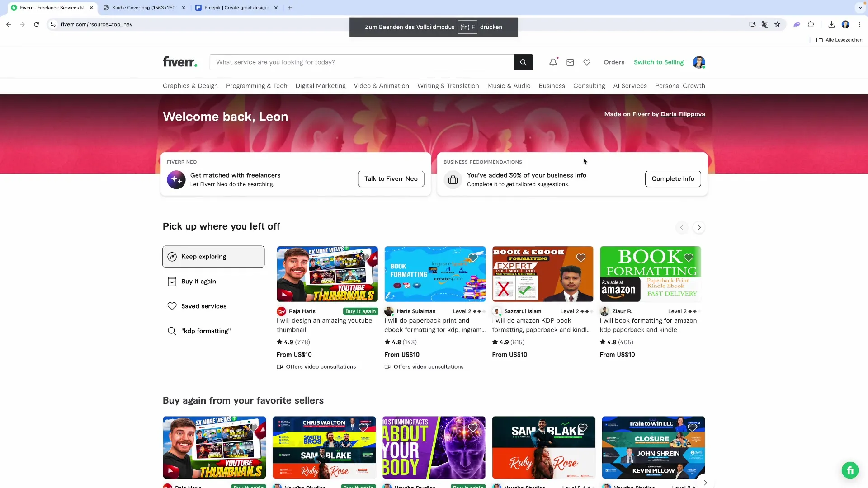The height and width of the screenshot is (488, 868).
Task: Click the Fiverr logo
Action: [x=180, y=62]
